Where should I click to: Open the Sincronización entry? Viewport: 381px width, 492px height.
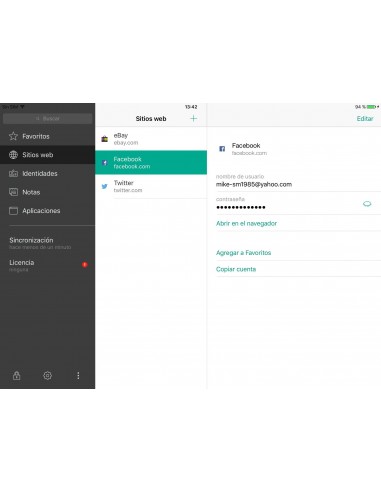47,243
